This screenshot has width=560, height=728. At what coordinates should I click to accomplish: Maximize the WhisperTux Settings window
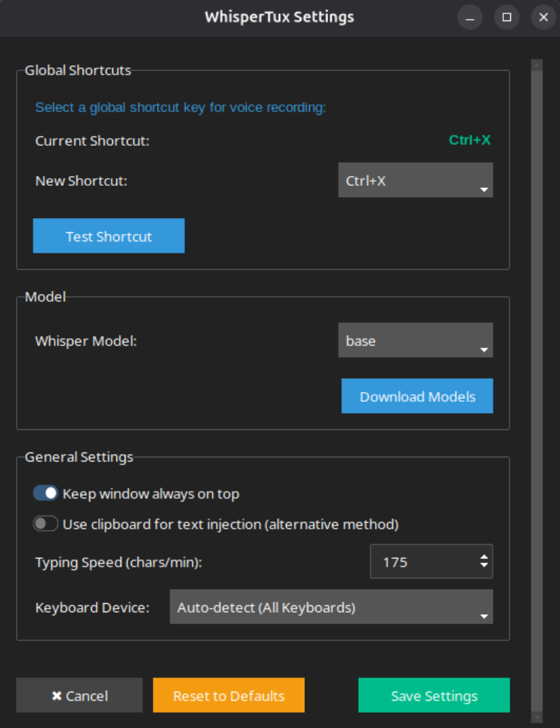pos(507,17)
